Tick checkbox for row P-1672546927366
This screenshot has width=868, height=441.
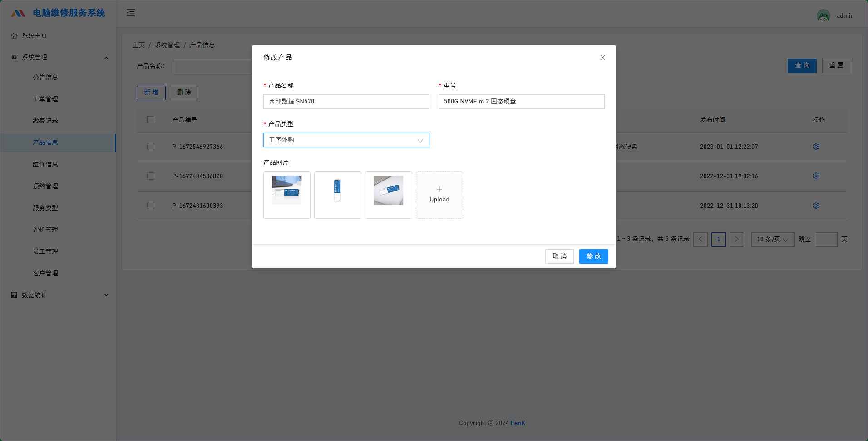(151, 147)
